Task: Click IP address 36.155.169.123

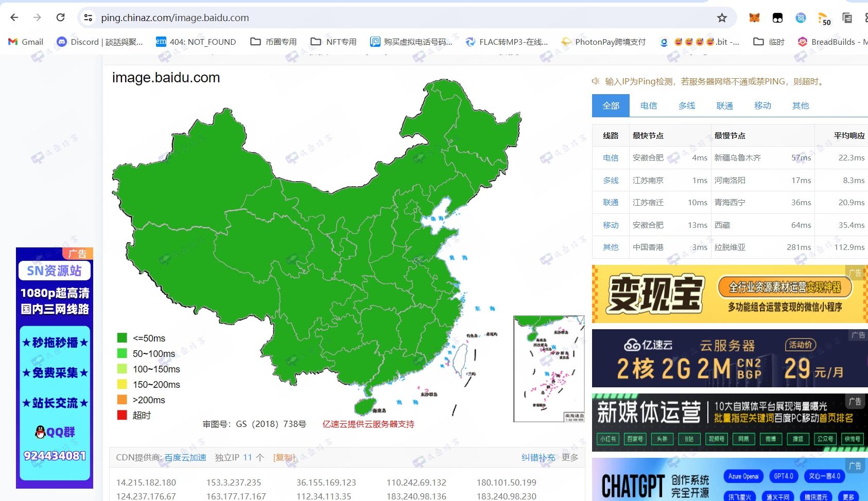Action: tap(326, 482)
